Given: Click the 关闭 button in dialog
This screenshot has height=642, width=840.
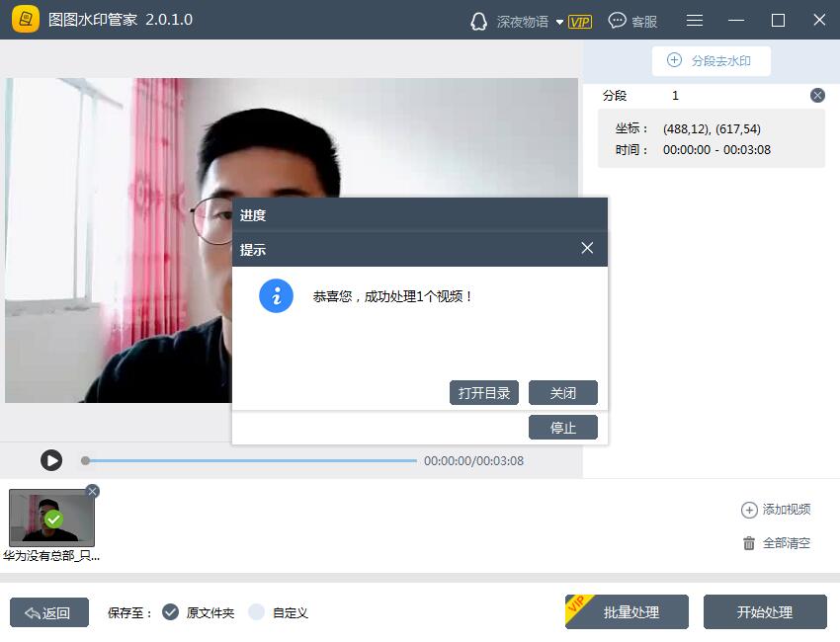Looking at the screenshot, I should (563, 393).
